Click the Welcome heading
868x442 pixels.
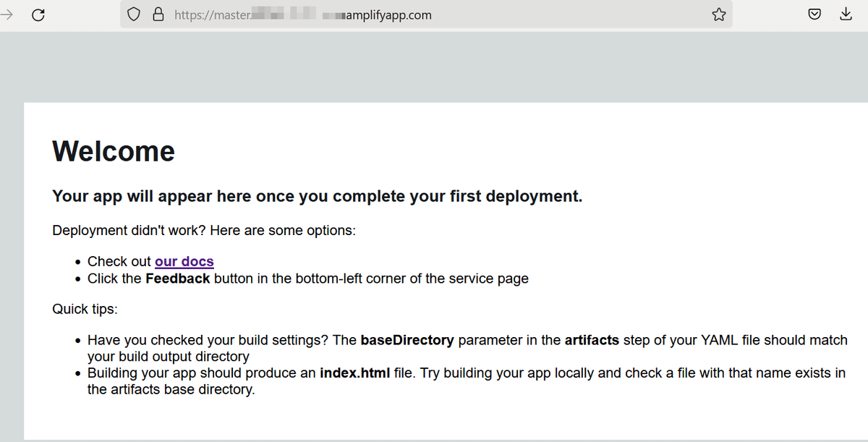click(114, 151)
